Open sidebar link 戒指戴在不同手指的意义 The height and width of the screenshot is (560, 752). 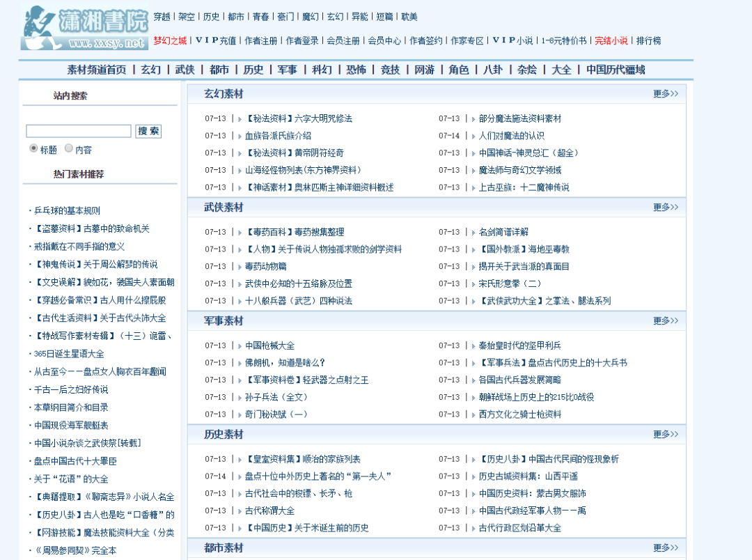[x=79, y=247]
